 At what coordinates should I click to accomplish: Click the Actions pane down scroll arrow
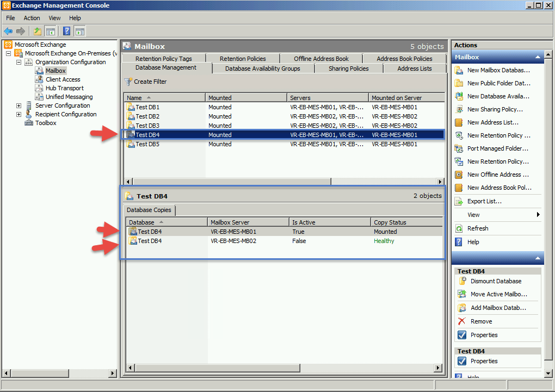coord(548,374)
